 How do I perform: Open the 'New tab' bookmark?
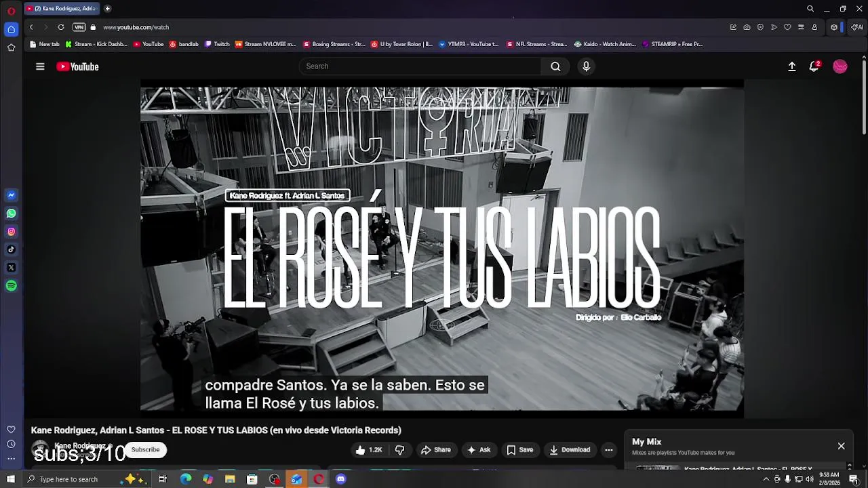[45, 44]
